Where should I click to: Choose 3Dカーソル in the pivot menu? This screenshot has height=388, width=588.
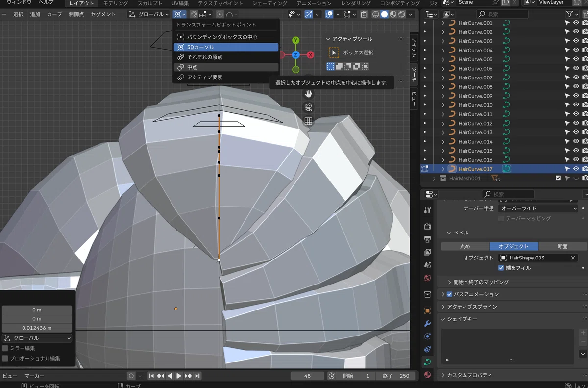(226, 47)
